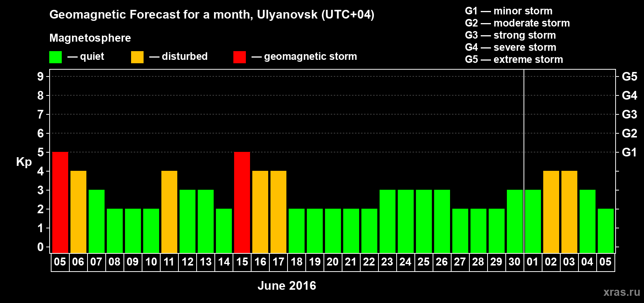
Task: Click the G3 label on right axis
Action: (629, 114)
